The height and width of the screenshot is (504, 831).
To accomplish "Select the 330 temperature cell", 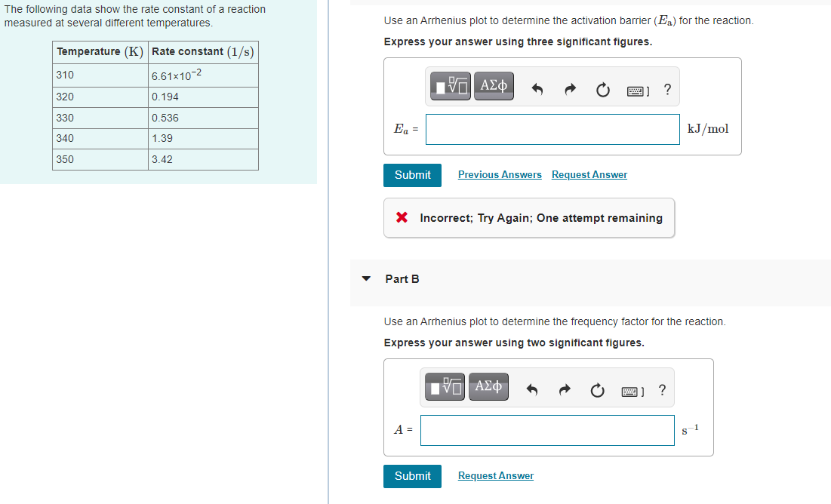I will (100, 118).
